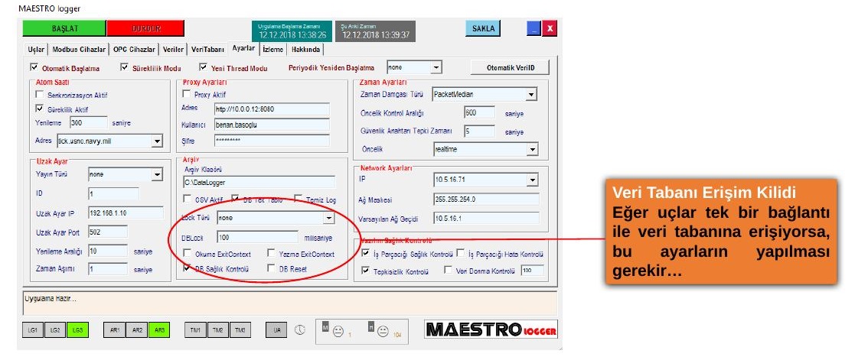Click the MAESTRO logger logo

point(491,329)
